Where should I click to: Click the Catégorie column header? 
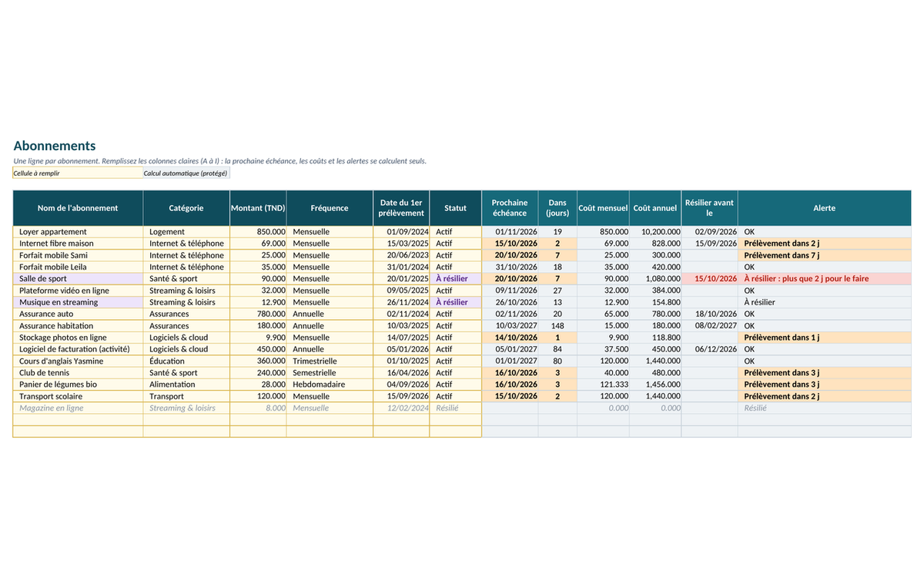(x=186, y=208)
